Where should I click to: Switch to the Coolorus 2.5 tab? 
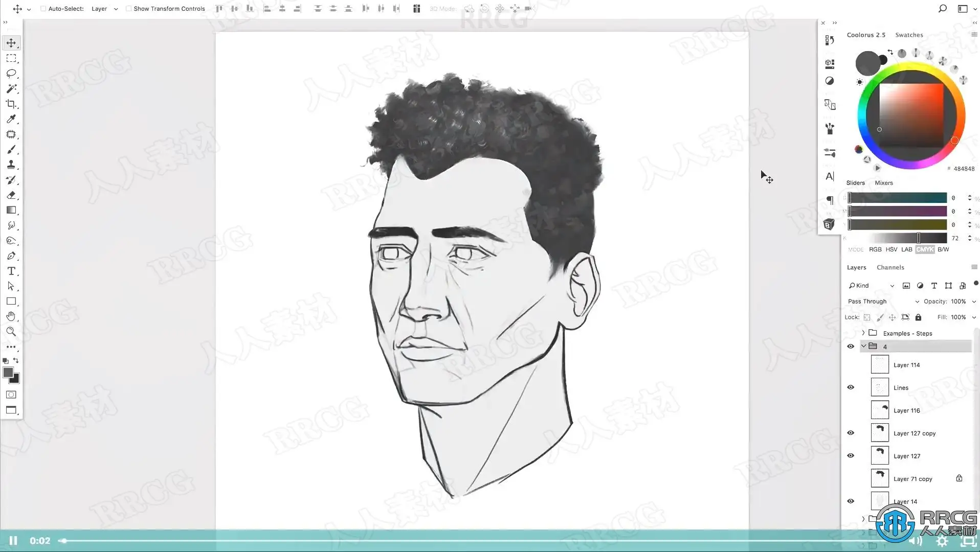pyautogui.click(x=866, y=35)
